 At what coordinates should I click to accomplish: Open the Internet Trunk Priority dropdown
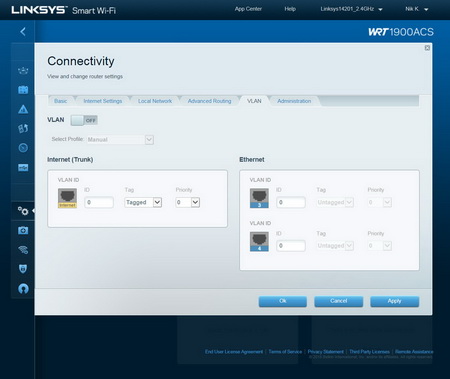coord(188,202)
